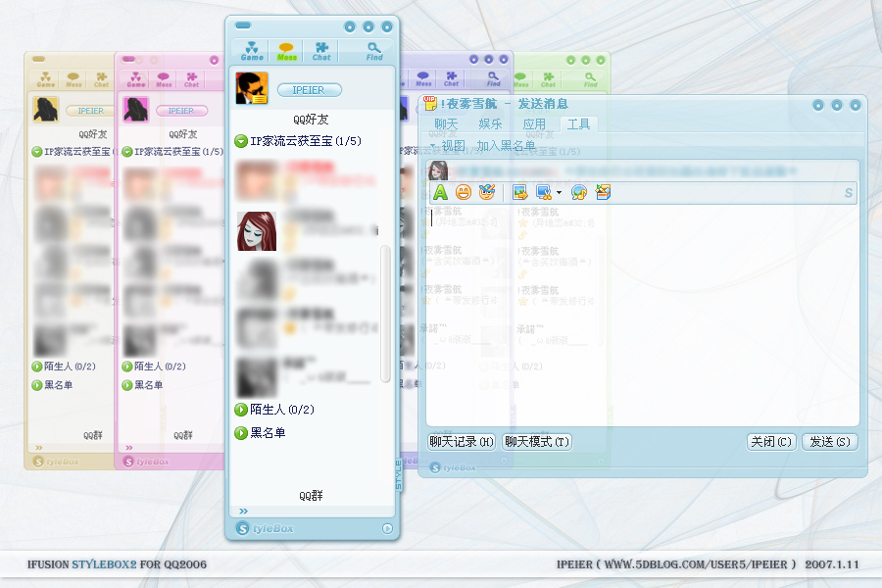This screenshot has height=588, width=882.
Task: Click Chat icon in purple panel
Action: tap(451, 78)
